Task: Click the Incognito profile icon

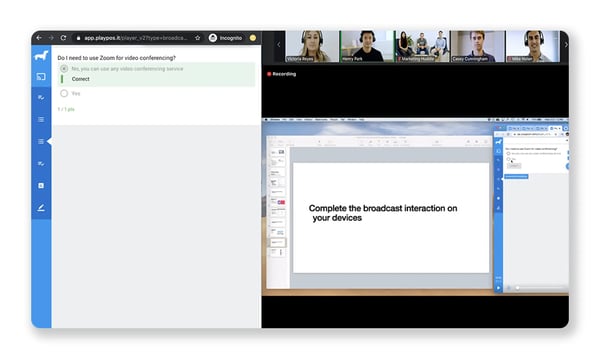Action: (213, 38)
